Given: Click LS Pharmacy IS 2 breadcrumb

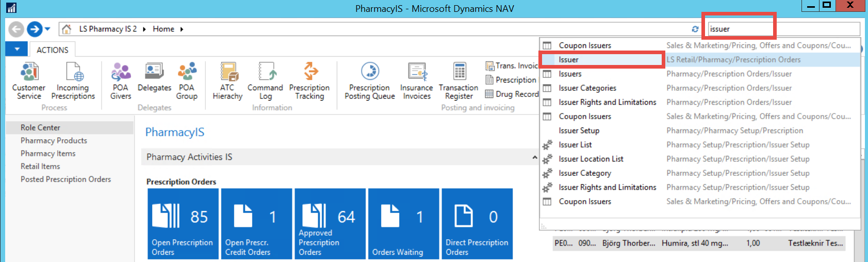Looking at the screenshot, I should tap(108, 29).
